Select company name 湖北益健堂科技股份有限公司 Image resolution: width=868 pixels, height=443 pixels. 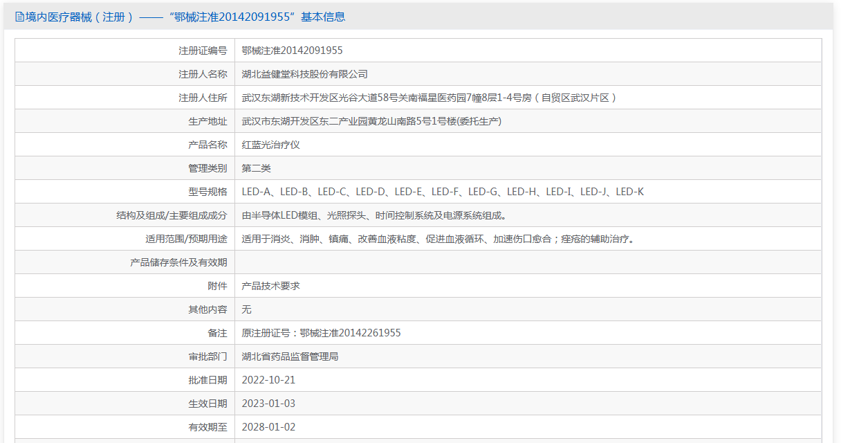pos(304,74)
